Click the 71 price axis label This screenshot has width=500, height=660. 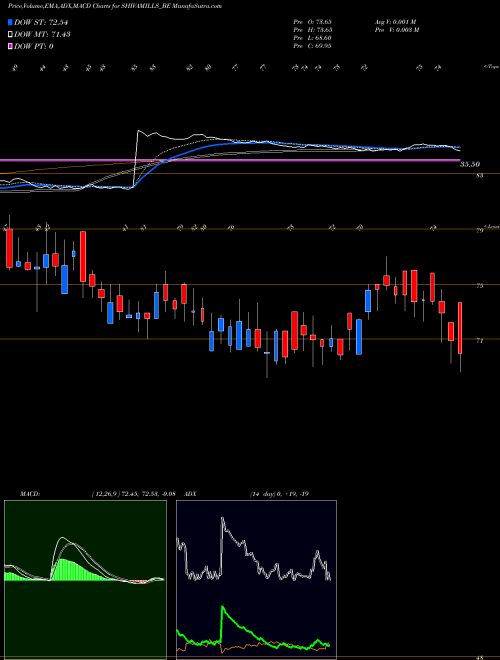pos(479,341)
